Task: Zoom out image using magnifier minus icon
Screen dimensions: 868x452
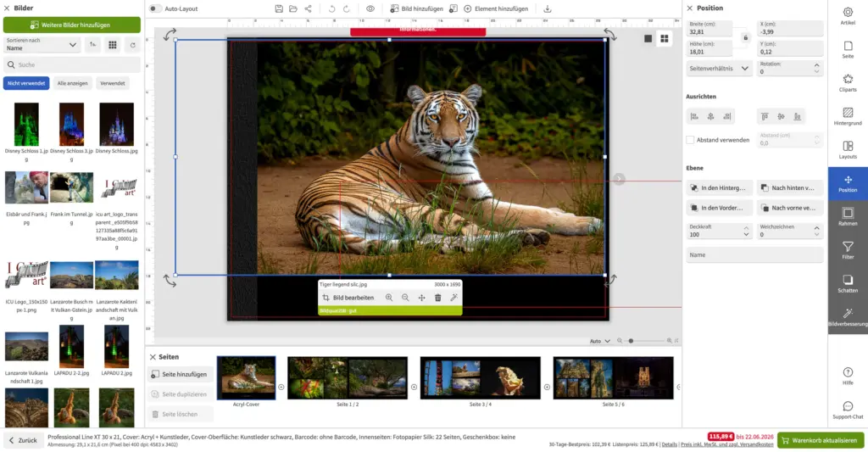Action: coord(405,298)
